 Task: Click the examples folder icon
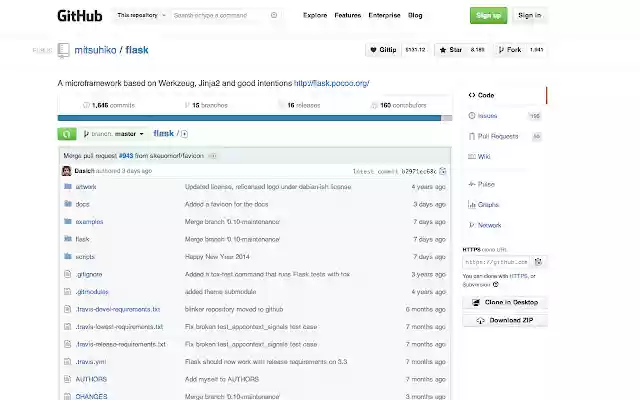click(68, 221)
